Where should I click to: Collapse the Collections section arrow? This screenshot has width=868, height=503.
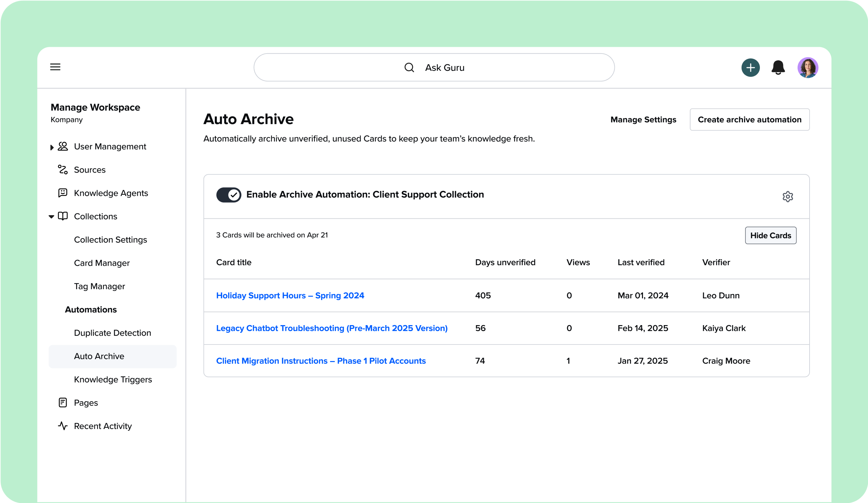click(x=51, y=217)
